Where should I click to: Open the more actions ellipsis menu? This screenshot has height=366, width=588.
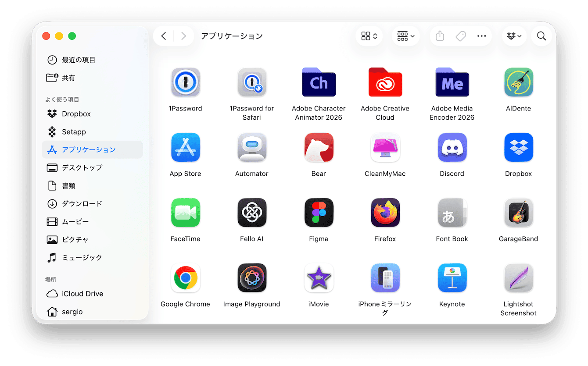[481, 36]
